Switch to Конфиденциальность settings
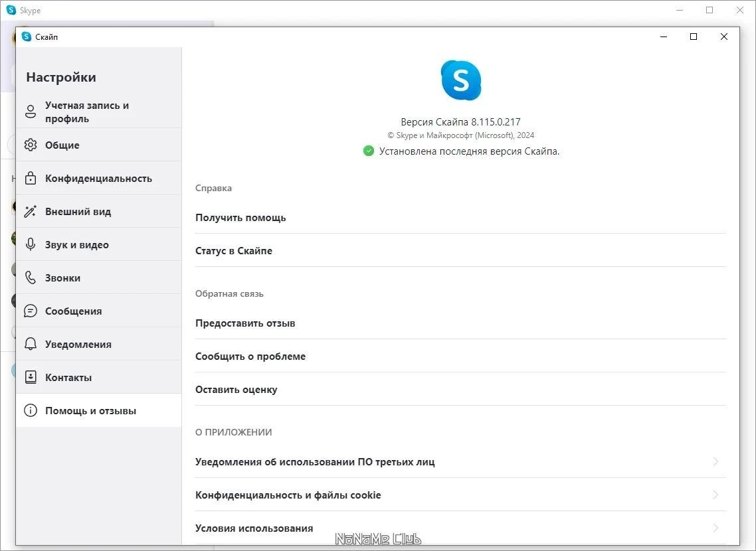The width and height of the screenshot is (756, 551). point(99,178)
